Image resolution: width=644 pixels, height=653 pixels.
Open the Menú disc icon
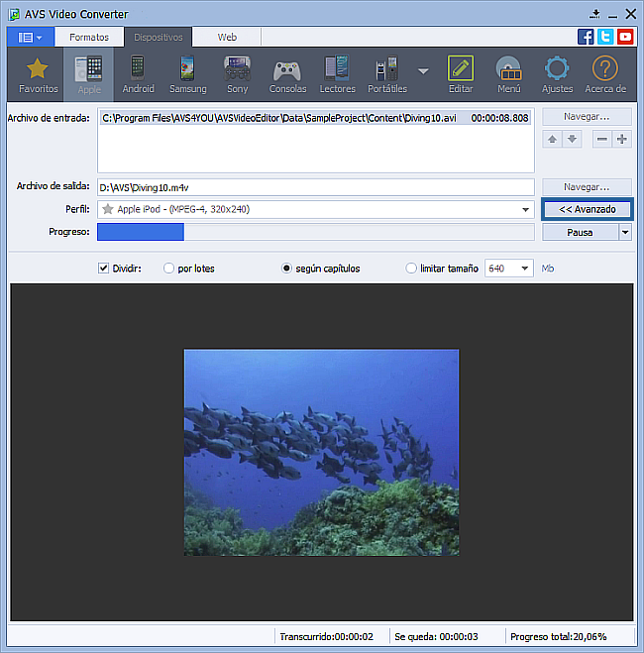[x=508, y=74]
